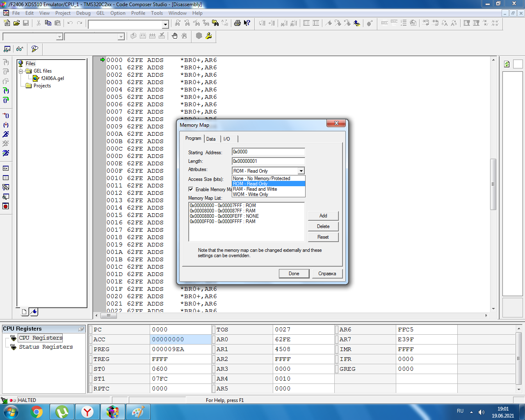Select memory map entry 0x00008000 - 0x000087FF : RAM

(223, 211)
